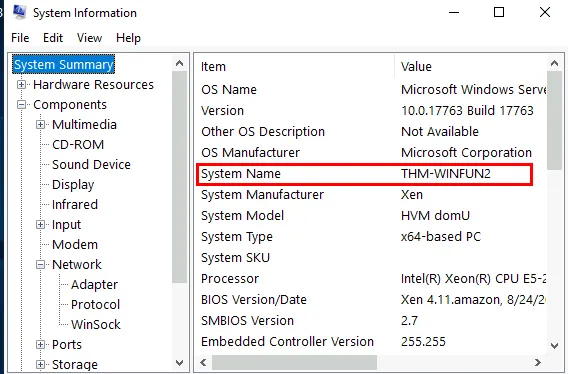Click the 'Not Available' value
Viewport: 568px width, 374px height.
click(440, 132)
